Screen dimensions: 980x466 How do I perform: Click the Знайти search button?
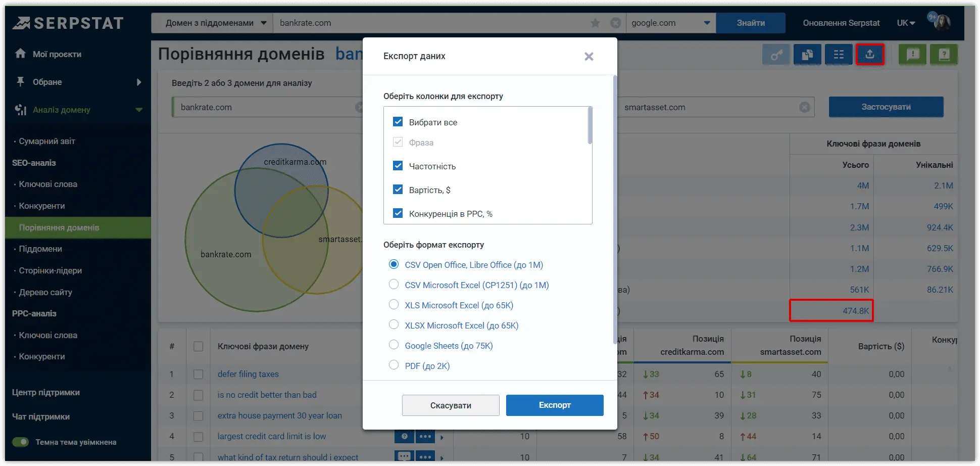tap(751, 23)
